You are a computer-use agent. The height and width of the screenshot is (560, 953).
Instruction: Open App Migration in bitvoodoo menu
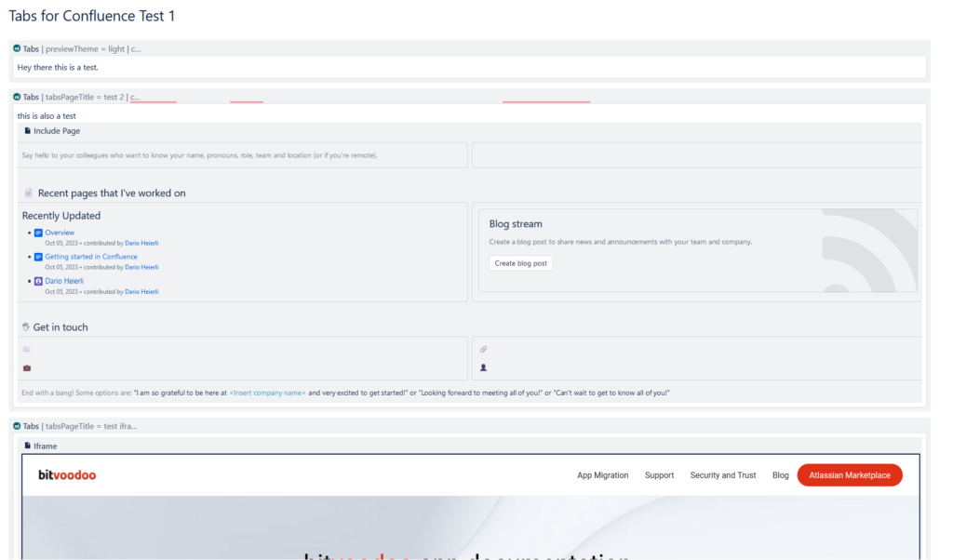coord(603,475)
